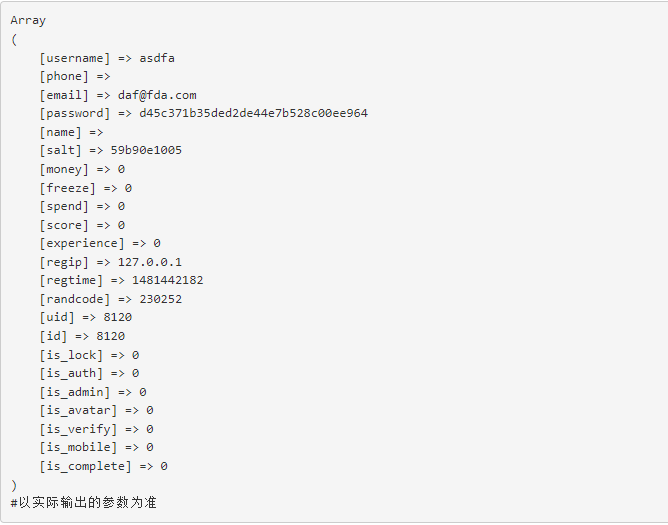Click the [freeze] key label
Image resolution: width=668 pixels, height=525 pixels.
(x=67, y=188)
